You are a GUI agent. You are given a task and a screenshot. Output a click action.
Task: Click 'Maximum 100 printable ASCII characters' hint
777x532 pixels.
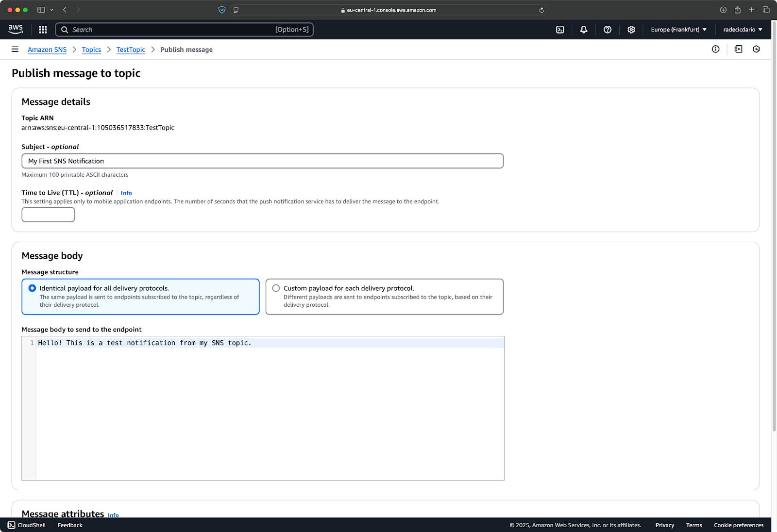(x=75, y=175)
